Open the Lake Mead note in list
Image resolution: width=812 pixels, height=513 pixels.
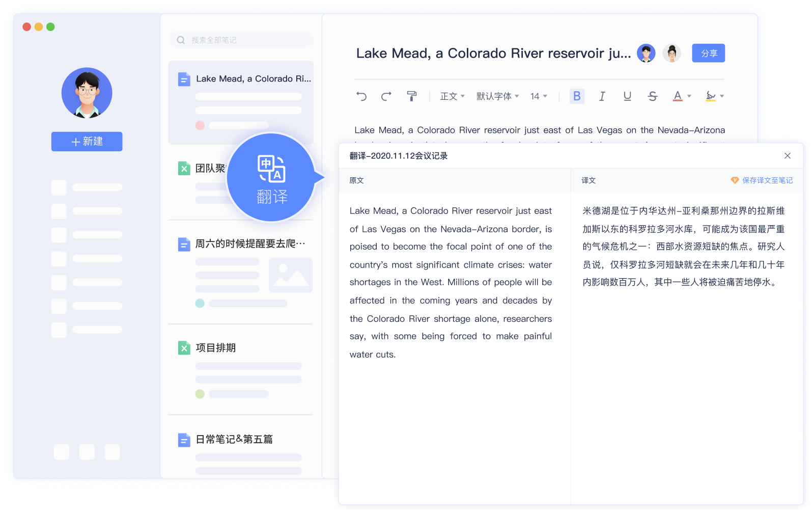pyautogui.click(x=241, y=102)
